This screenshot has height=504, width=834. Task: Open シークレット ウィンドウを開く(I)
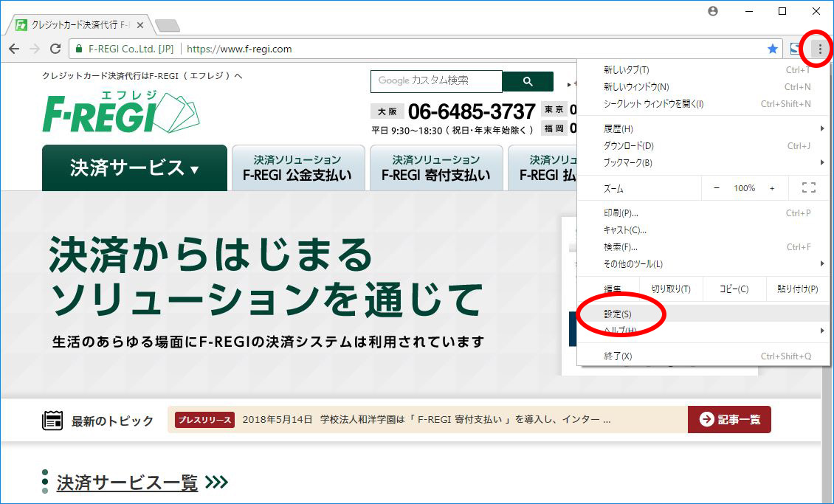pyautogui.click(x=703, y=103)
